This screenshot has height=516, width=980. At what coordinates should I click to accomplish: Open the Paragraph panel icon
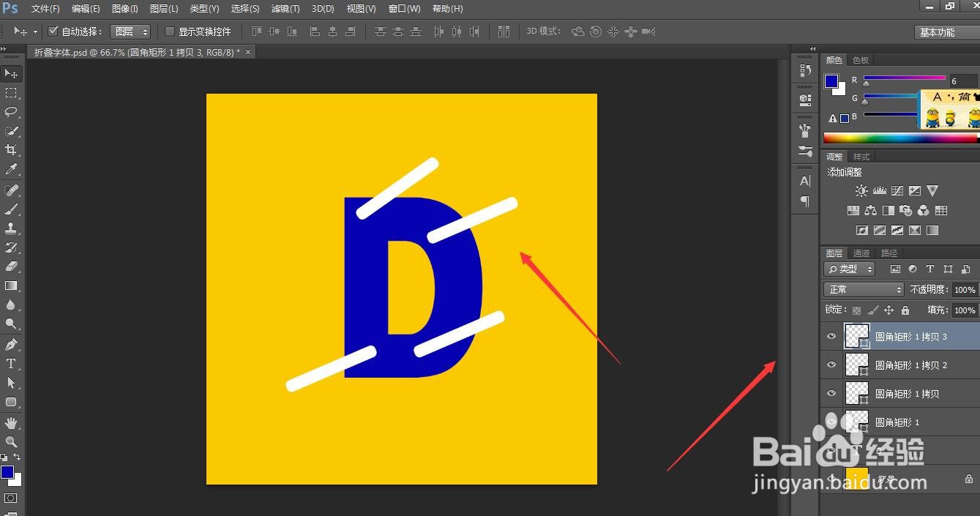pos(805,201)
